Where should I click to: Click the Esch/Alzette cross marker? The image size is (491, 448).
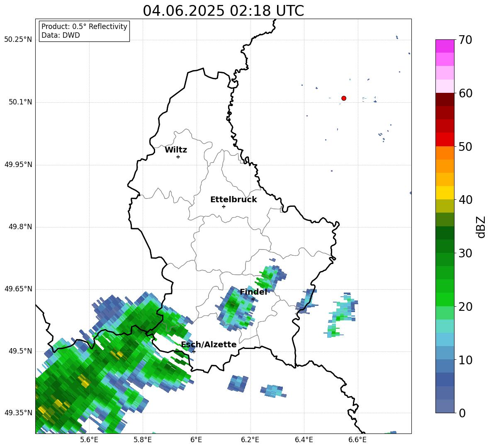point(194,351)
